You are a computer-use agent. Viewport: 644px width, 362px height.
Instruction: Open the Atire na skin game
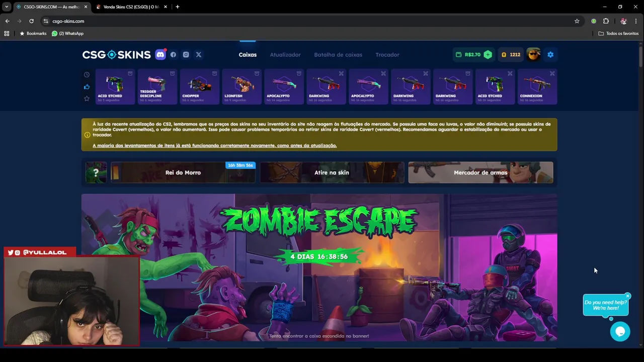tap(332, 172)
